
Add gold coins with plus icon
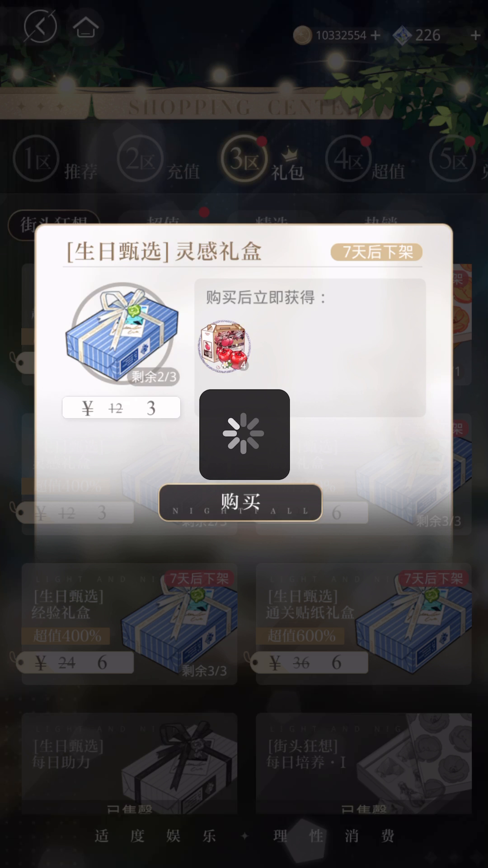375,35
